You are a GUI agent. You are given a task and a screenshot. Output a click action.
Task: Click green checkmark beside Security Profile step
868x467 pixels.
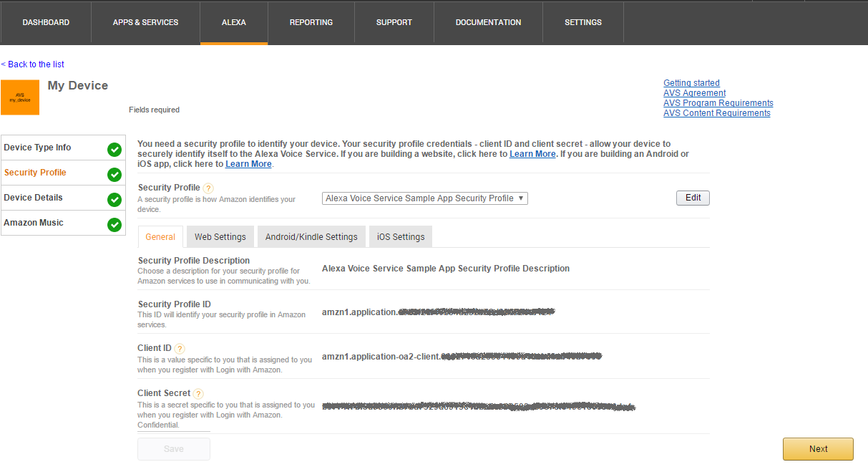pyautogui.click(x=114, y=175)
